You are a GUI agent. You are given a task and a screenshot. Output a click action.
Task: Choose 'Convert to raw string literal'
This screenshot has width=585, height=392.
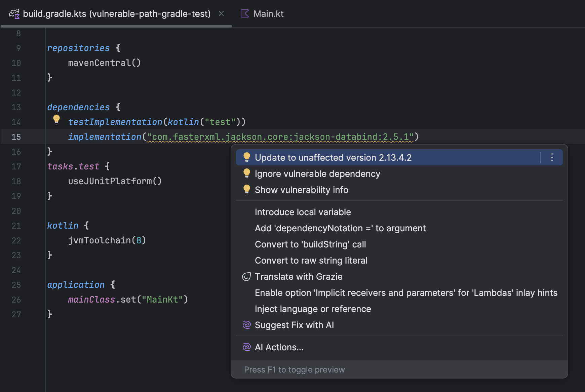[311, 260]
